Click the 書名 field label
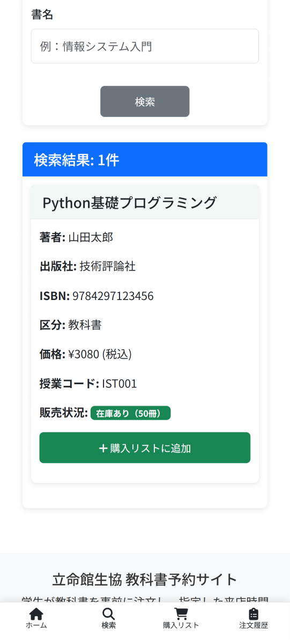Viewport: 290px width, 644px height. click(42, 14)
